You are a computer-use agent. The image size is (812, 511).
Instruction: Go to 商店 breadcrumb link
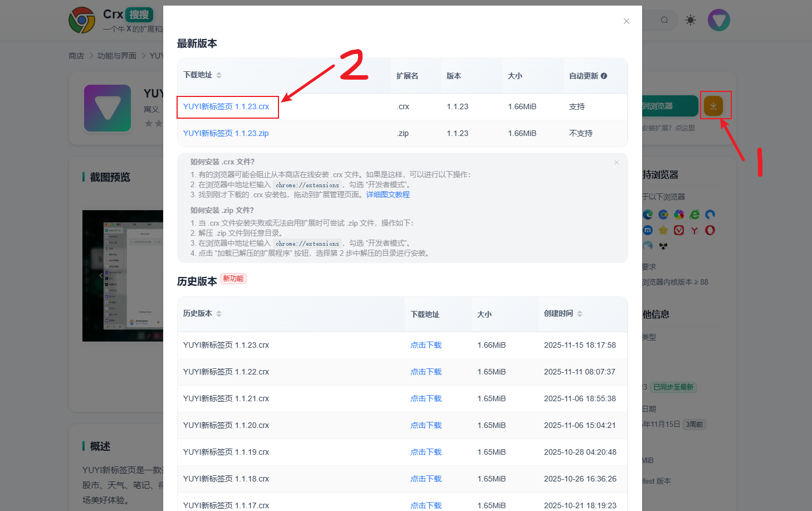click(x=76, y=56)
